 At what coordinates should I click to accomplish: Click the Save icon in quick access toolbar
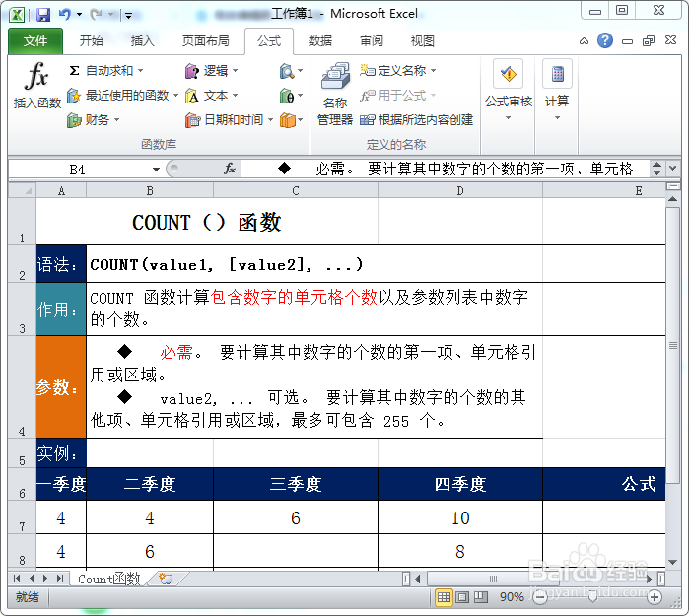[x=43, y=15]
